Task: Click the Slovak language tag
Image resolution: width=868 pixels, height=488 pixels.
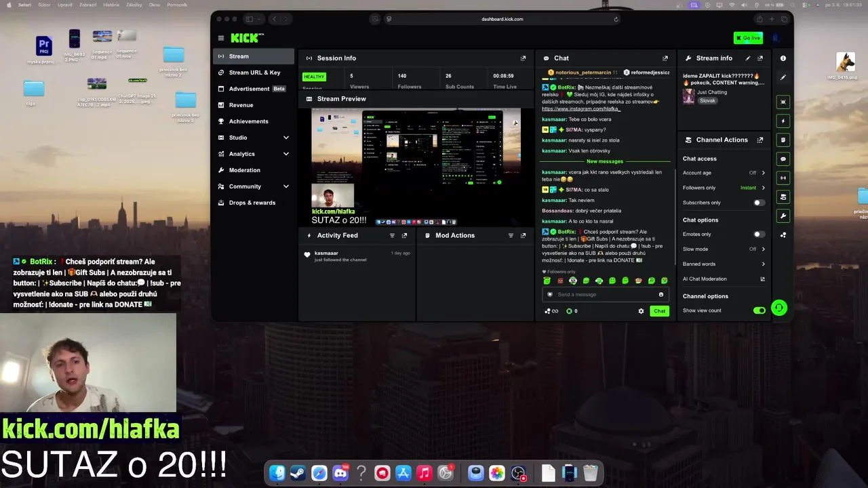Action: click(707, 101)
